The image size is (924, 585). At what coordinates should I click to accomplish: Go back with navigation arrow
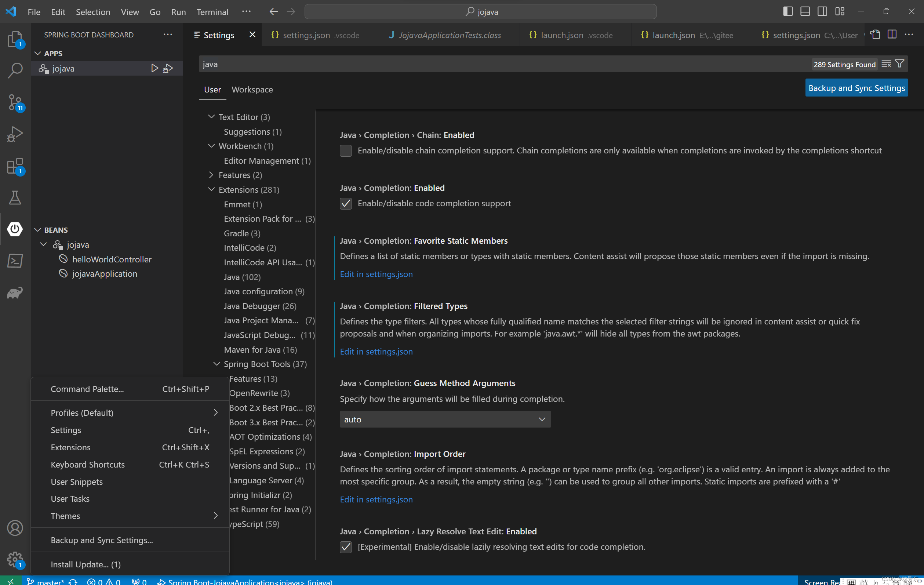273,11
